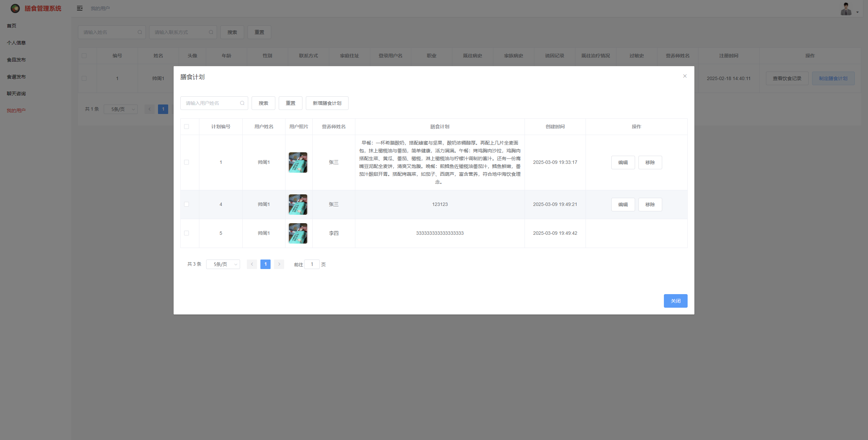Open the user avatar menu at top right
868x440 pixels.
(x=849, y=9)
